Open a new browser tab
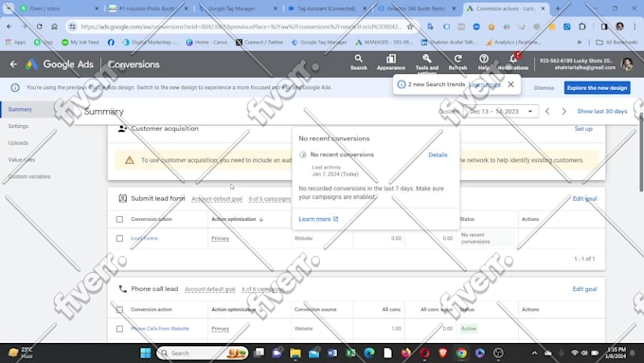644x363 pixels. [x=558, y=9]
